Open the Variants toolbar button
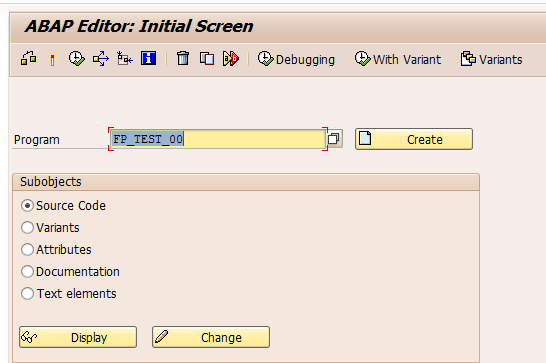Screen dimensions: 546x363 491,59
